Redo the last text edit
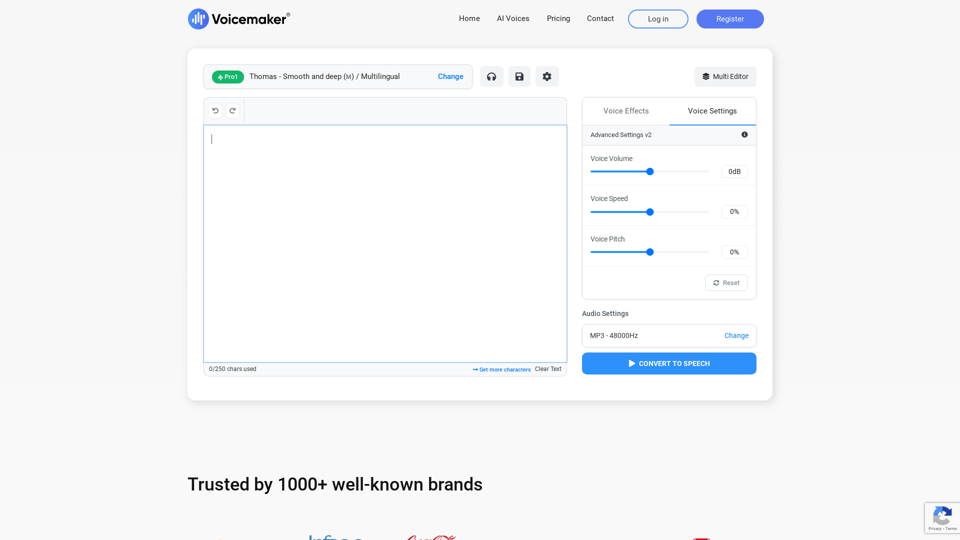The width and height of the screenshot is (960, 540). [232, 111]
